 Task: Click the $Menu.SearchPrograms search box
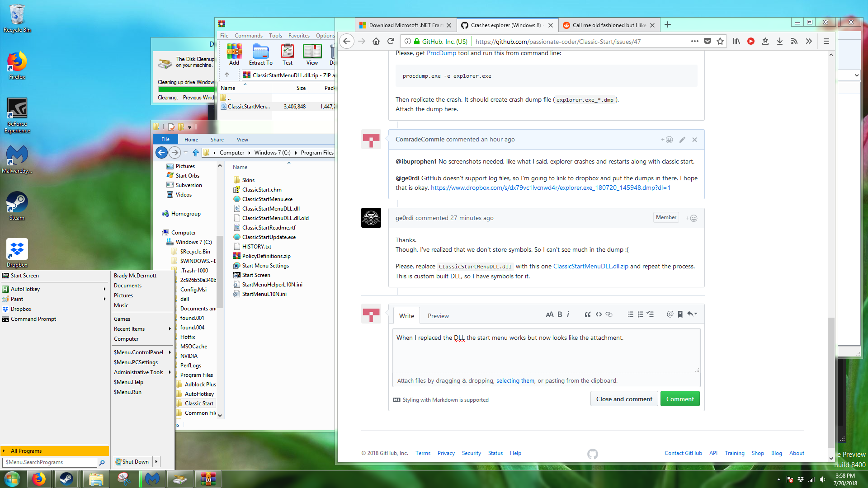coord(50,462)
